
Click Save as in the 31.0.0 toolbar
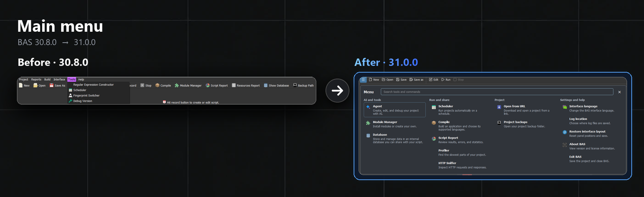tap(416, 80)
